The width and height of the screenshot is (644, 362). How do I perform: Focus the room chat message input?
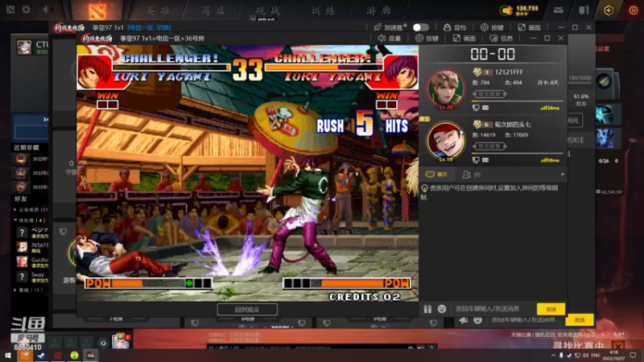click(493, 309)
